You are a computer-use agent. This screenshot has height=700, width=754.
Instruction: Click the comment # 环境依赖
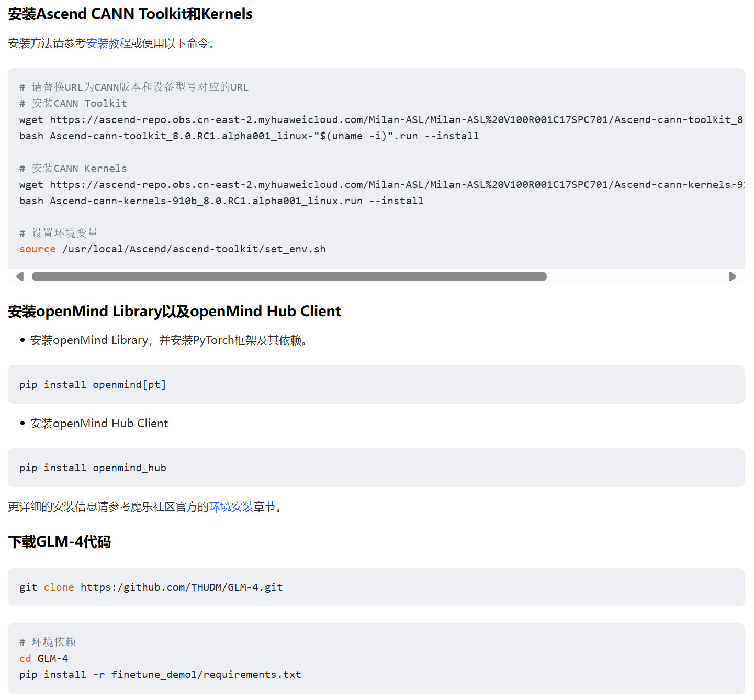coord(48,642)
